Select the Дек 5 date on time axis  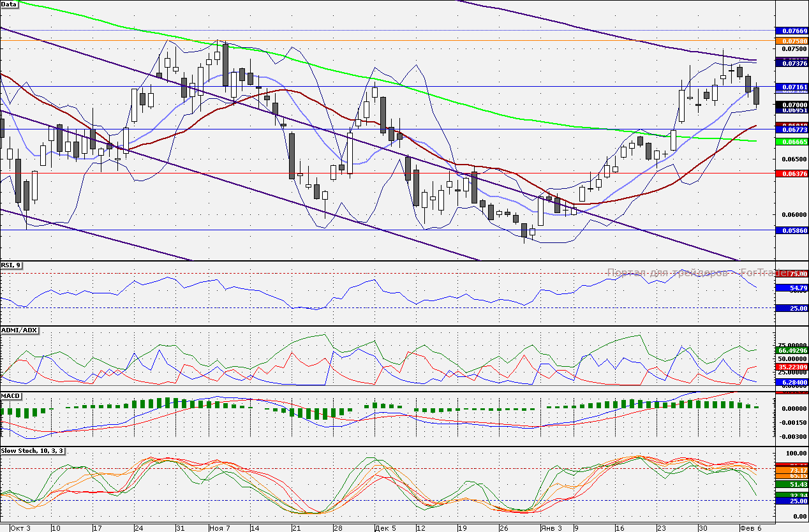coord(385,528)
